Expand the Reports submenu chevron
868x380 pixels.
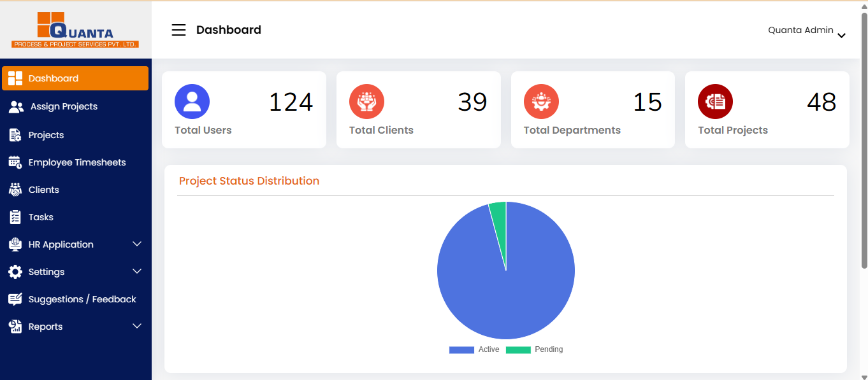[x=136, y=326]
